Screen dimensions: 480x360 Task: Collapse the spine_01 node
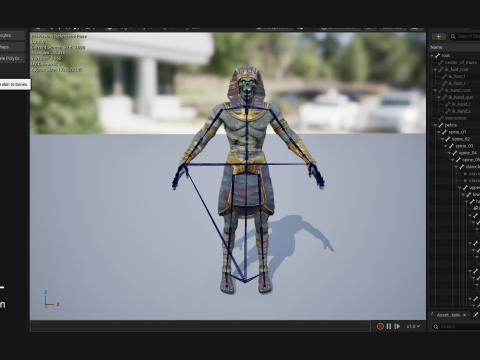click(439, 132)
